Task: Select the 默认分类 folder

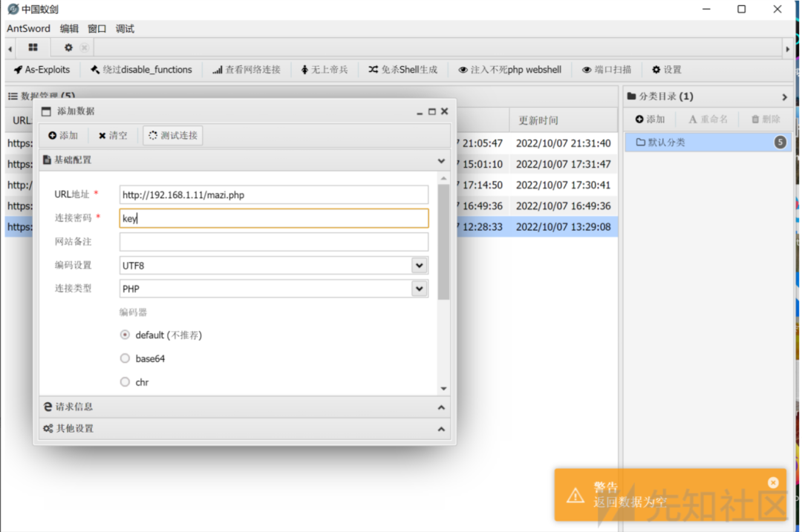Action: click(x=708, y=142)
